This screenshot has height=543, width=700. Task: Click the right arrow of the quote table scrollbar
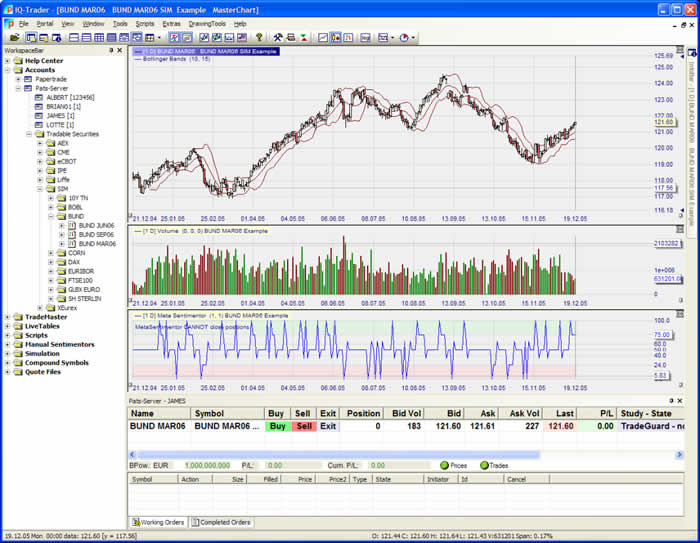point(679,455)
